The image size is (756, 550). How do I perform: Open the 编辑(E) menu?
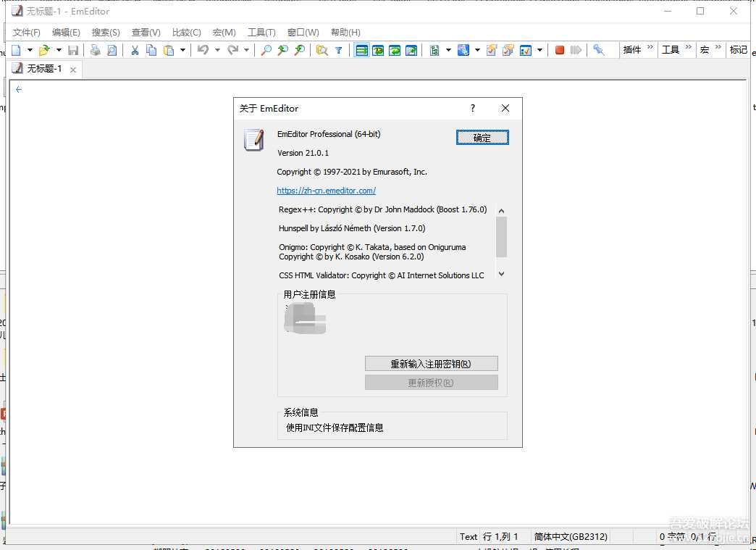coord(66,33)
